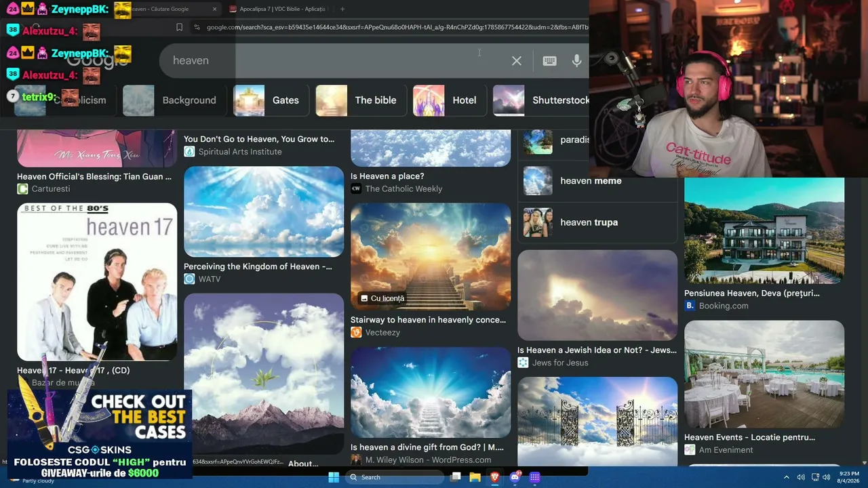Screen dimensions: 868x488
Task: Open the purple grid app on the taskbar
Action: [534, 477]
